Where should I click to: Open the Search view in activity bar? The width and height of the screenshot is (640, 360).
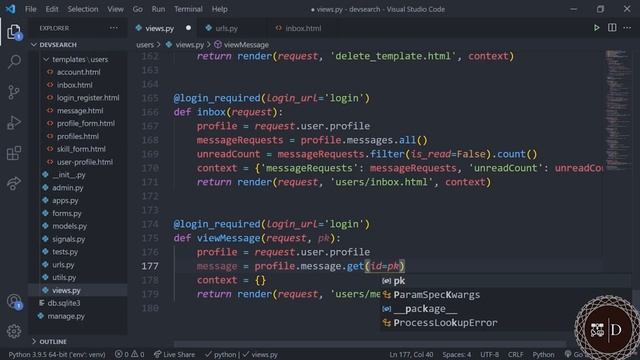click(x=14, y=62)
